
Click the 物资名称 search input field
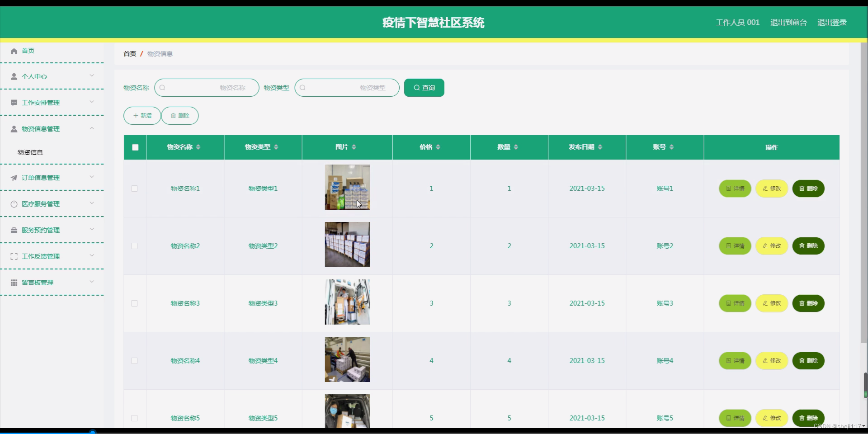[207, 88]
